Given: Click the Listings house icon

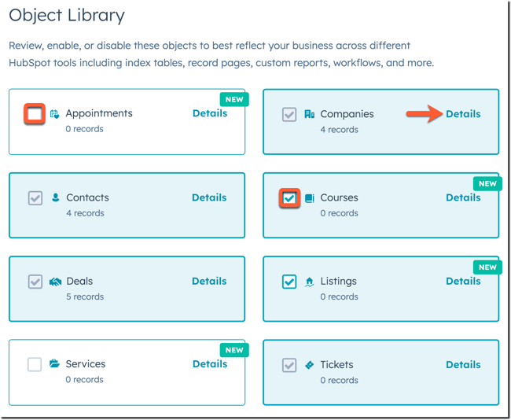Looking at the screenshot, I should coord(309,282).
